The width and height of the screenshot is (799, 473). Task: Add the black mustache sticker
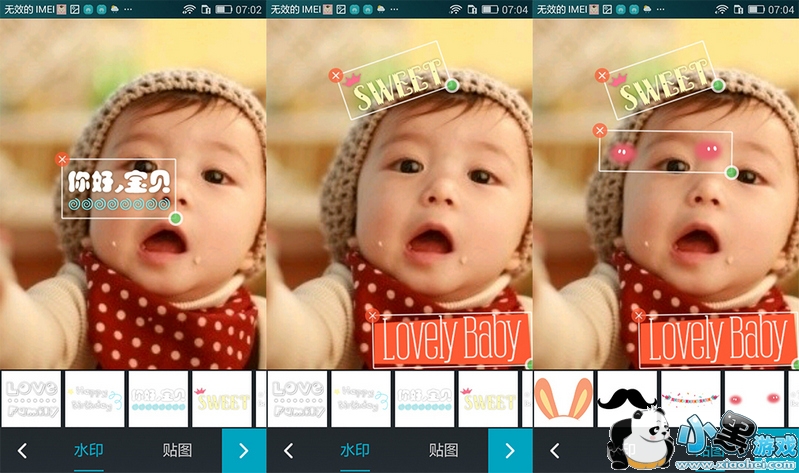(627, 399)
